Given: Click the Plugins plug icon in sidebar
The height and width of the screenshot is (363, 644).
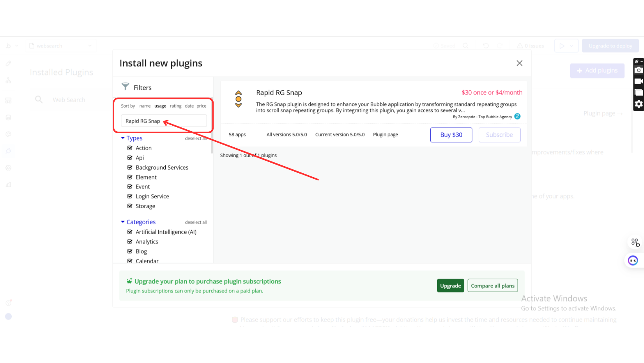Looking at the screenshot, I should click(x=8, y=151).
